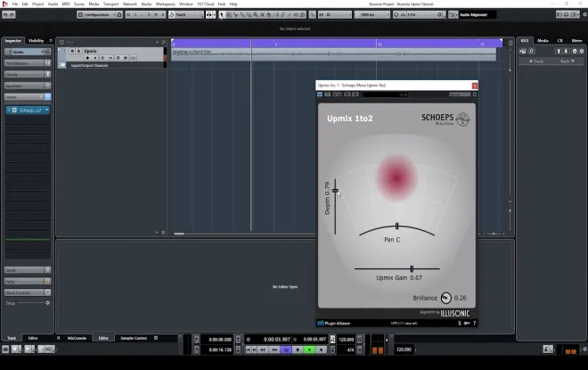Open the 1000 ms nudge dropdown
This screenshot has height=370, width=588.
(x=372, y=14)
